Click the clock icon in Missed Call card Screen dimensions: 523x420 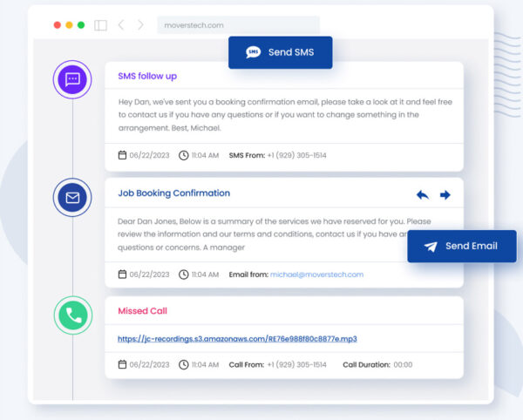(183, 364)
